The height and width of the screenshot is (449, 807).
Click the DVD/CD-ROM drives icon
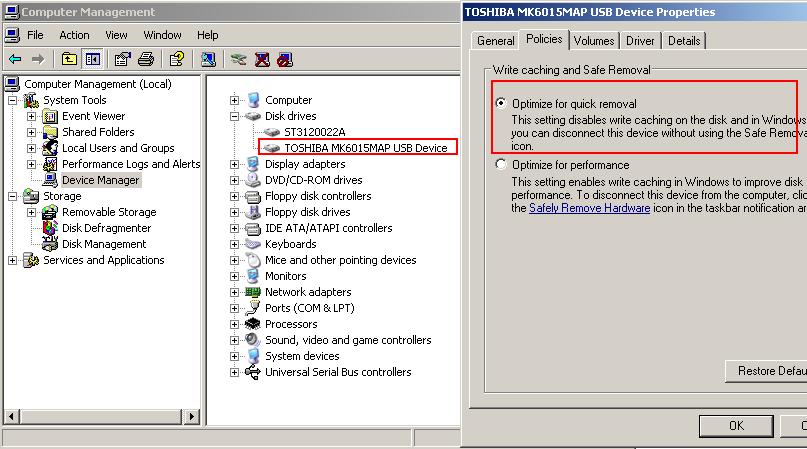(x=253, y=180)
